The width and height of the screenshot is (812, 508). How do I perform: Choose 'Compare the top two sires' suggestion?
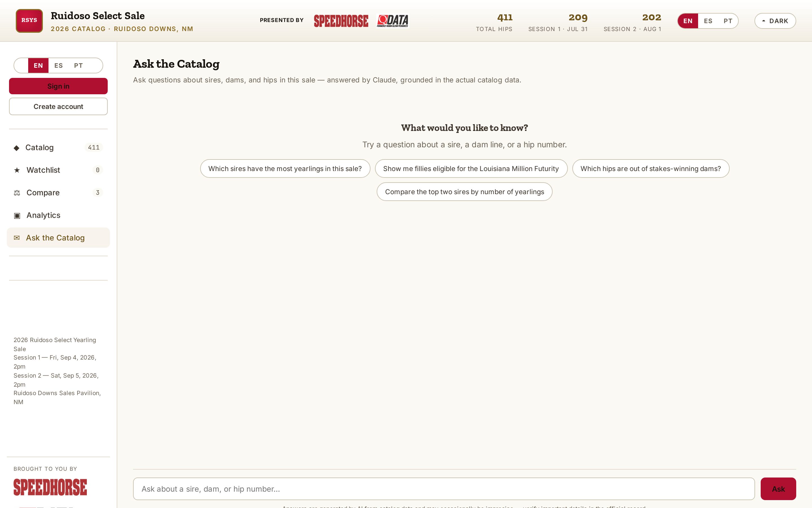(x=464, y=192)
